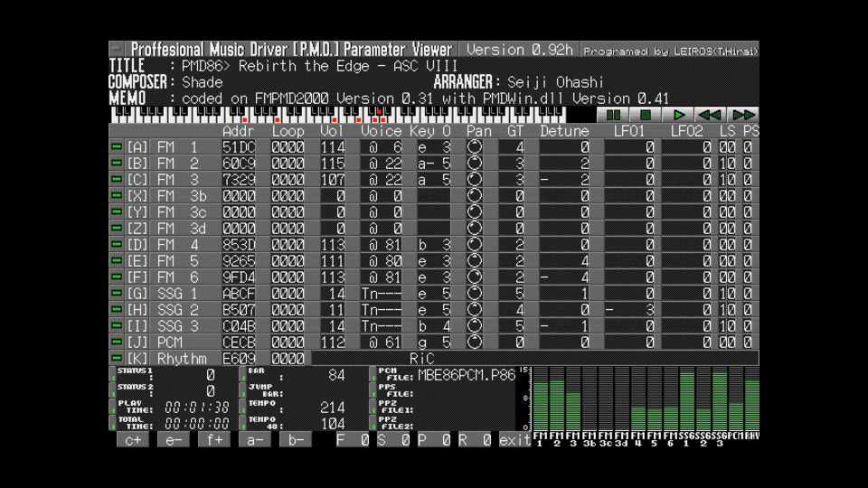
Task: Click the pan knob for FM 1 row
Action: (x=475, y=147)
